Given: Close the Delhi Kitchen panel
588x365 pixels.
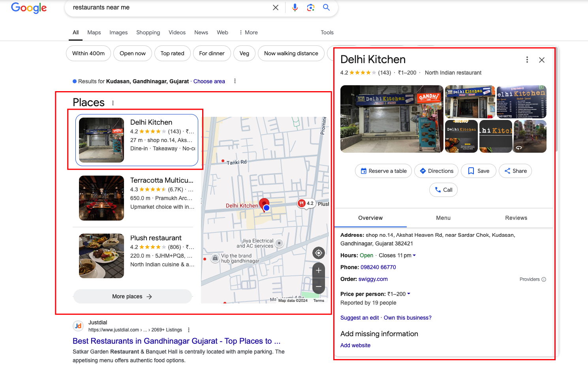Looking at the screenshot, I should point(542,60).
